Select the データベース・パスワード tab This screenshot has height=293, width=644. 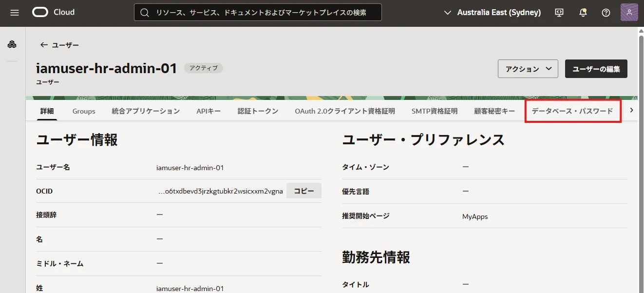(572, 111)
